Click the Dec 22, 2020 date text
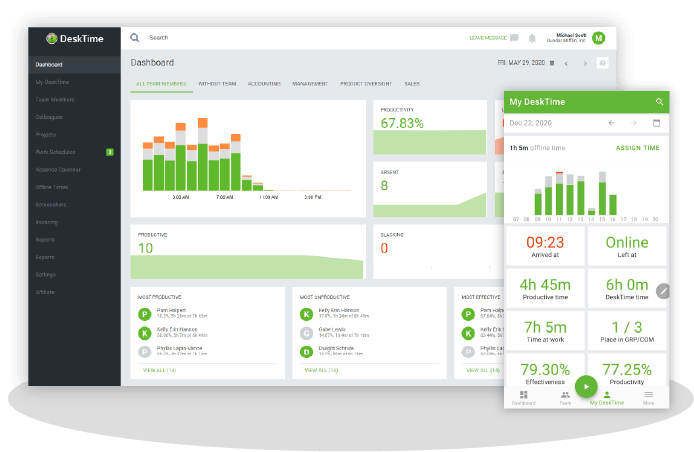 pyautogui.click(x=530, y=123)
